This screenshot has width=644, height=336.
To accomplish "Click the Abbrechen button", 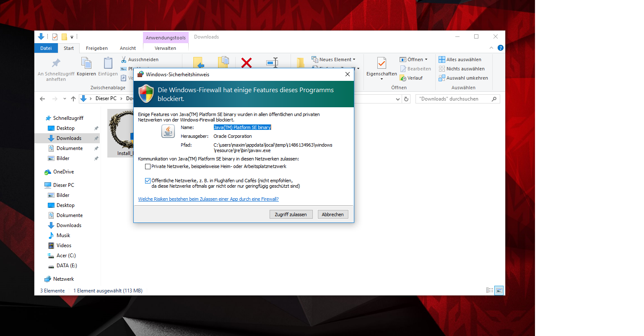I will pos(333,215).
